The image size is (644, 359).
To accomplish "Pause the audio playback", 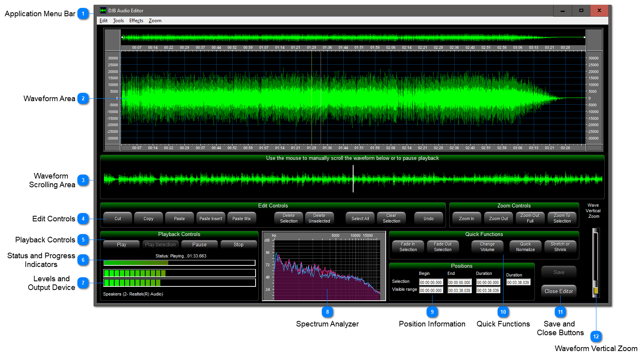I will [200, 245].
